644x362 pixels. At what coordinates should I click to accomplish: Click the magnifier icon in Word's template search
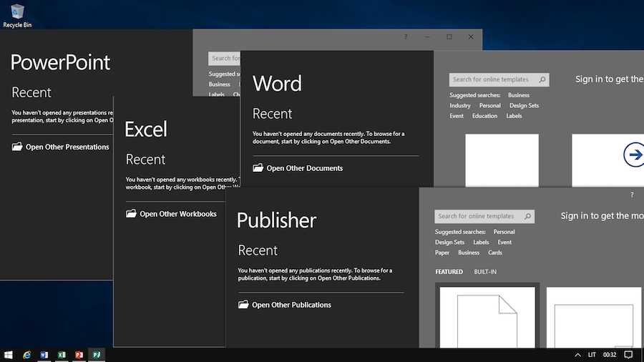coord(542,80)
